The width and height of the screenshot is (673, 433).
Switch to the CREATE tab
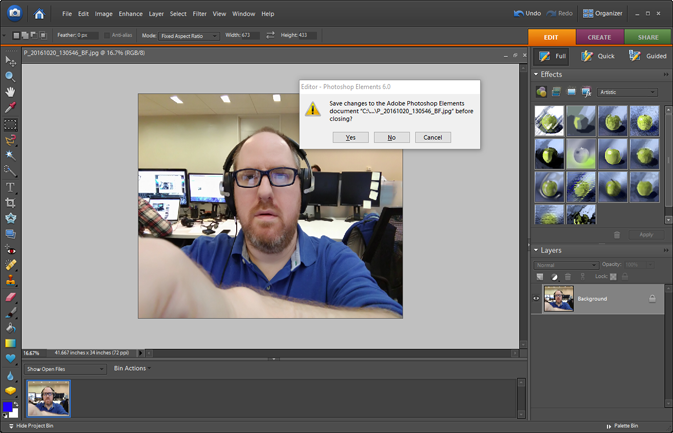[599, 37]
